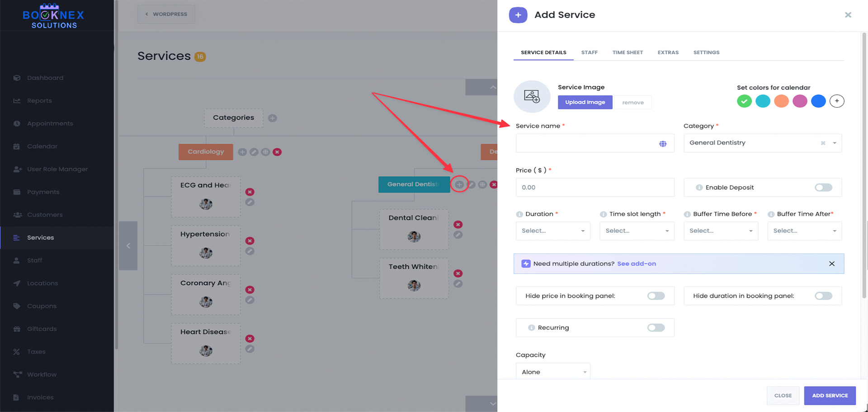Click the add icon next to Categories
Screen dimensions: 868x412
[272, 118]
